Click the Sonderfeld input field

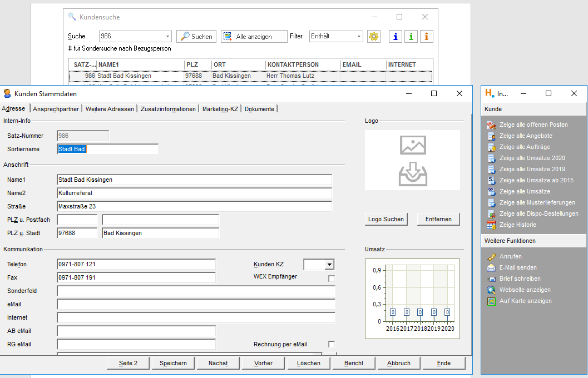(196, 291)
